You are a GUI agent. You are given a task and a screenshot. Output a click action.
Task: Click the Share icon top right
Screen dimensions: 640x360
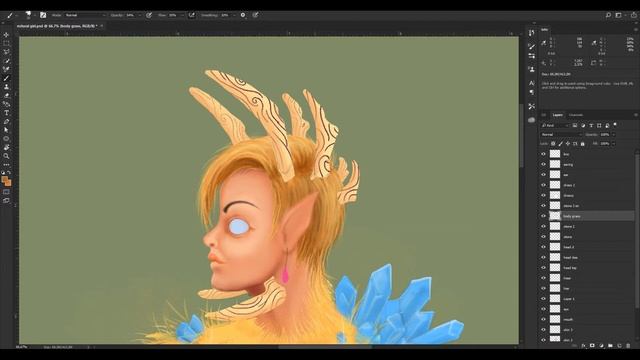click(634, 15)
